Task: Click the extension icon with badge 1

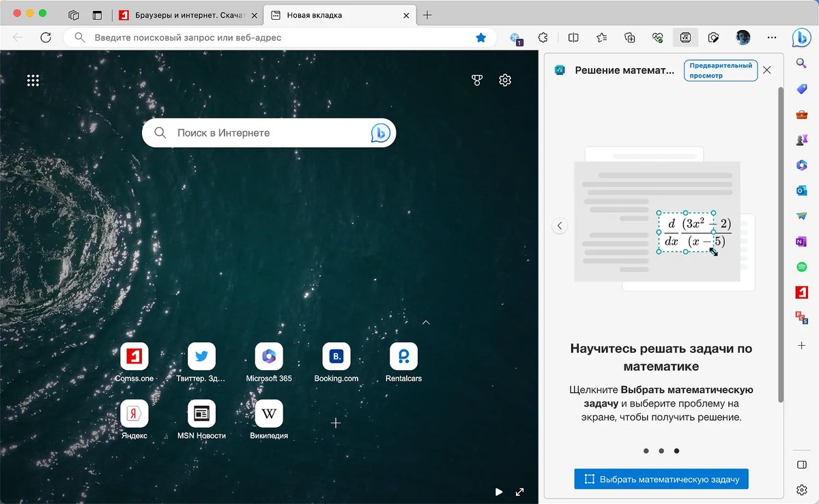Action: coord(516,39)
